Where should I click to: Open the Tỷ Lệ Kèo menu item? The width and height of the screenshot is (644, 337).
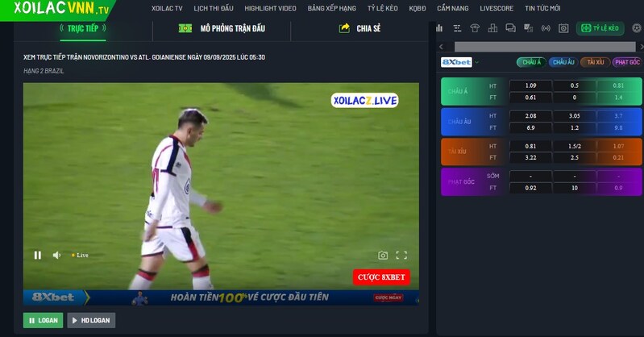pyautogui.click(x=382, y=8)
